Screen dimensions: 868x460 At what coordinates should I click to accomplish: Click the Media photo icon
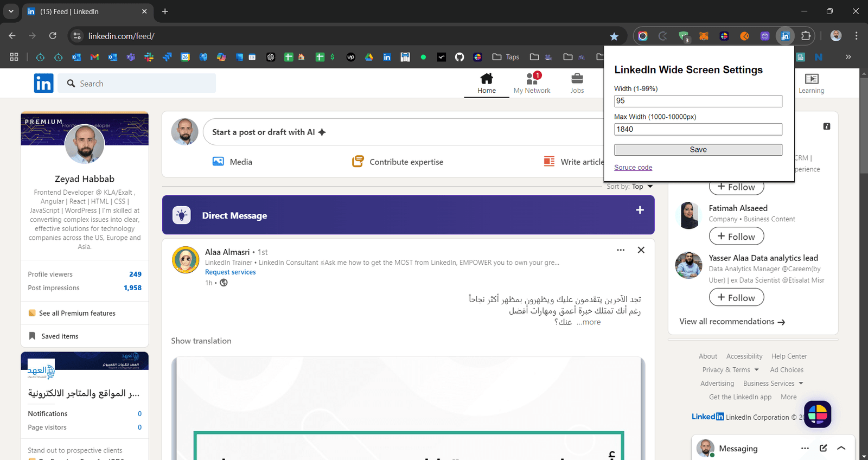pyautogui.click(x=218, y=162)
